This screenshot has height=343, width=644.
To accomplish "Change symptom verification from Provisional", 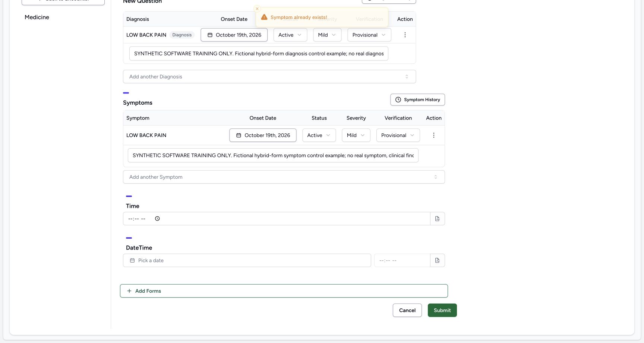I will [398, 135].
